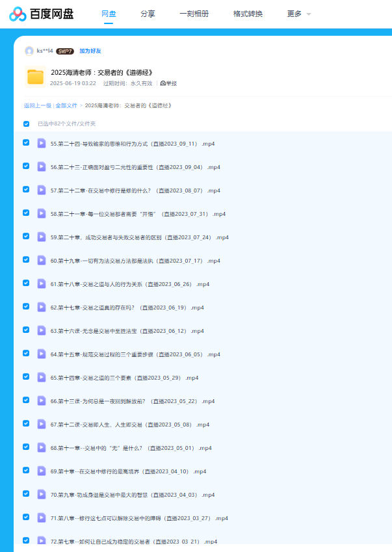Click the 加为好友 link
Image resolution: width=392 pixels, height=552 pixels.
[90, 51]
